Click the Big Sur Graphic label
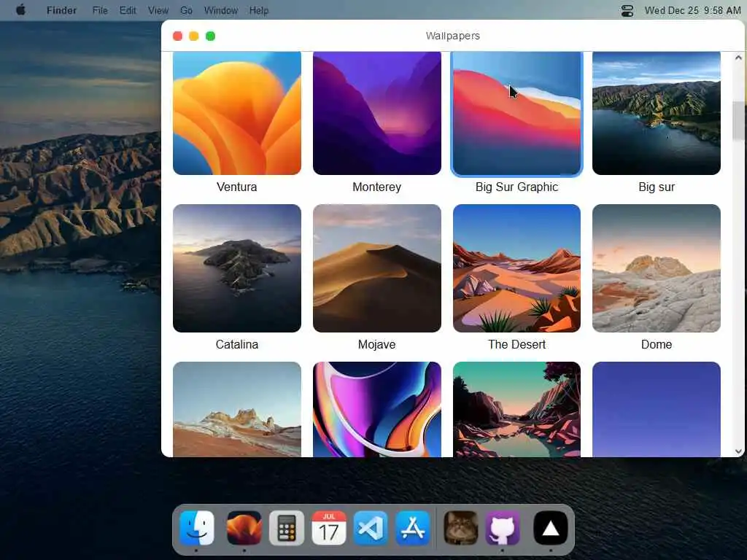747x560 pixels. pos(517,187)
